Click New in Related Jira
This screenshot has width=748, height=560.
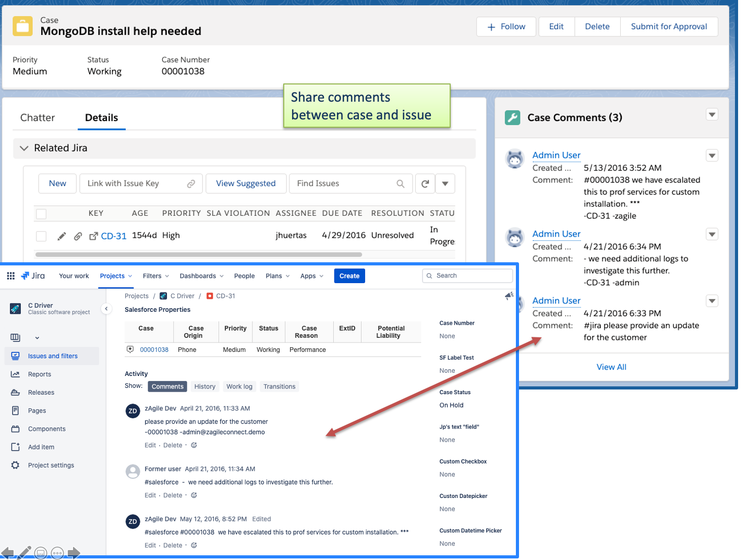click(57, 184)
